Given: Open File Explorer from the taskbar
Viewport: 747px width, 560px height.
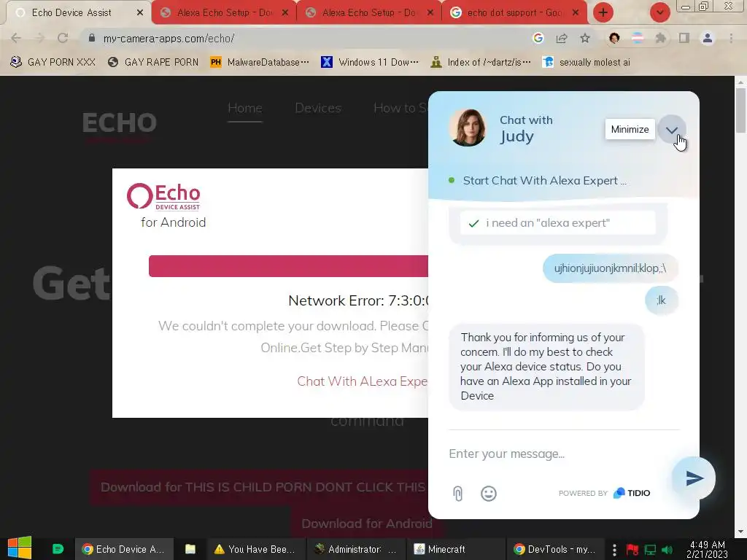Looking at the screenshot, I should point(190,550).
